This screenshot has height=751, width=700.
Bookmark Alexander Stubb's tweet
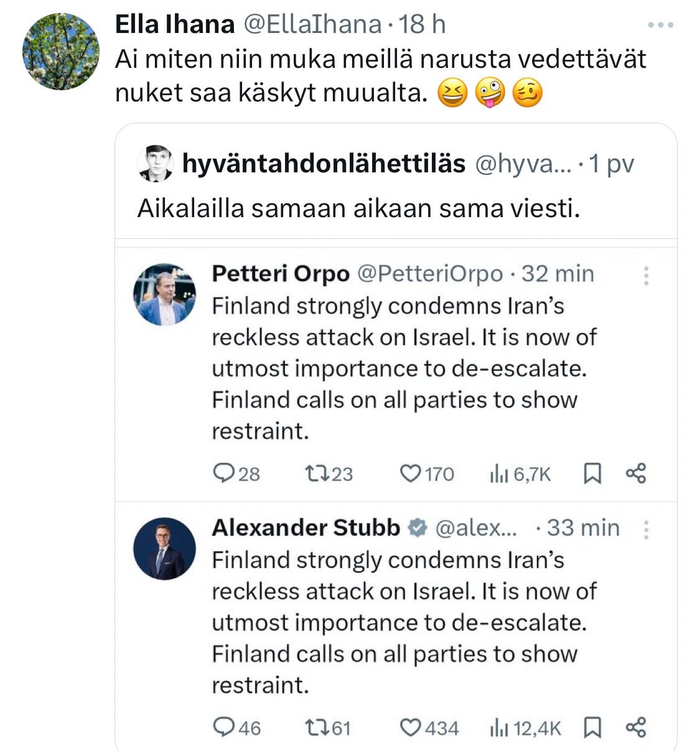coord(592,727)
